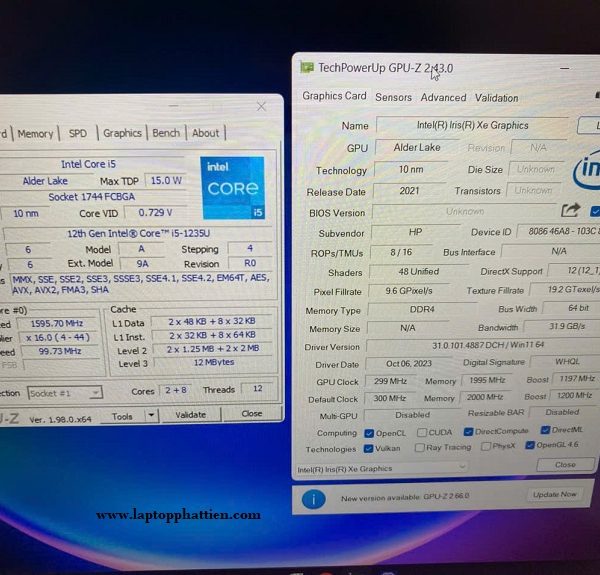Click the Core VID value 0.729 V
600x575 pixels.
[x=155, y=213]
